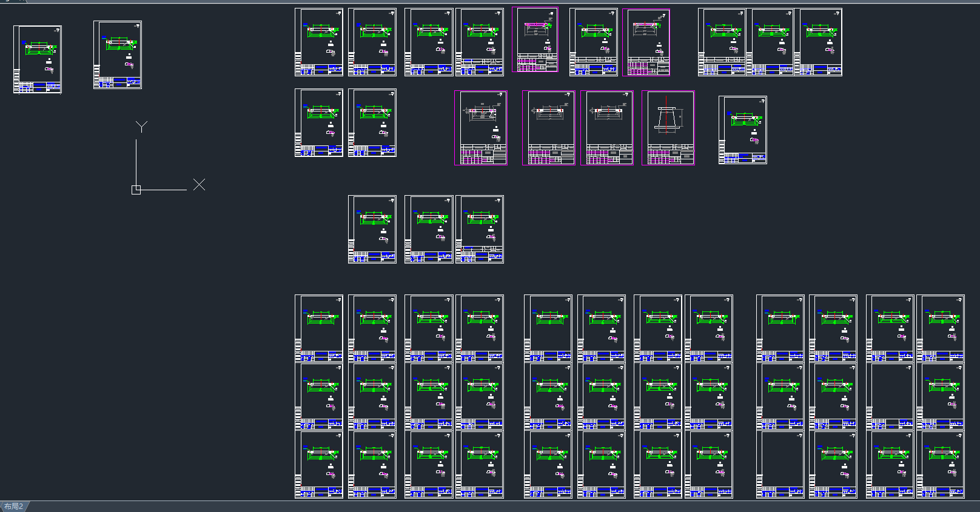Select the second magenta-bordered sheet in top row
The image size is (980, 512).
pyautogui.click(x=646, y=42)
